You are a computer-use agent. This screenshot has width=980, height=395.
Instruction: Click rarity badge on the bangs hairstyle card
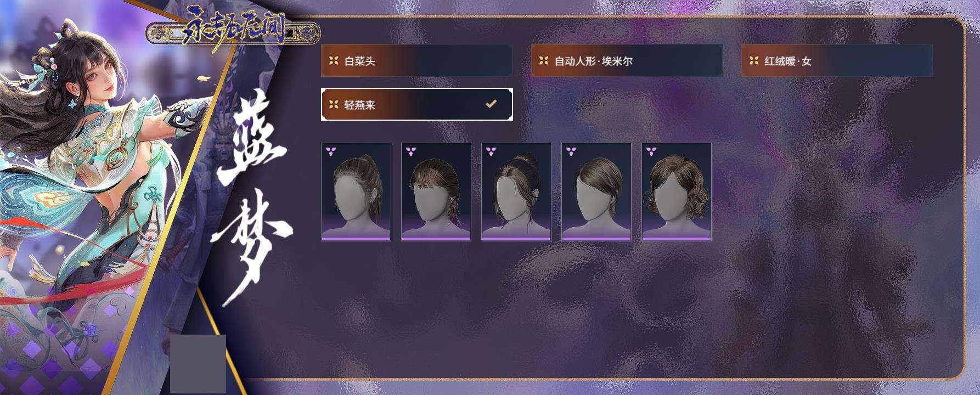(x=410, y=151)
